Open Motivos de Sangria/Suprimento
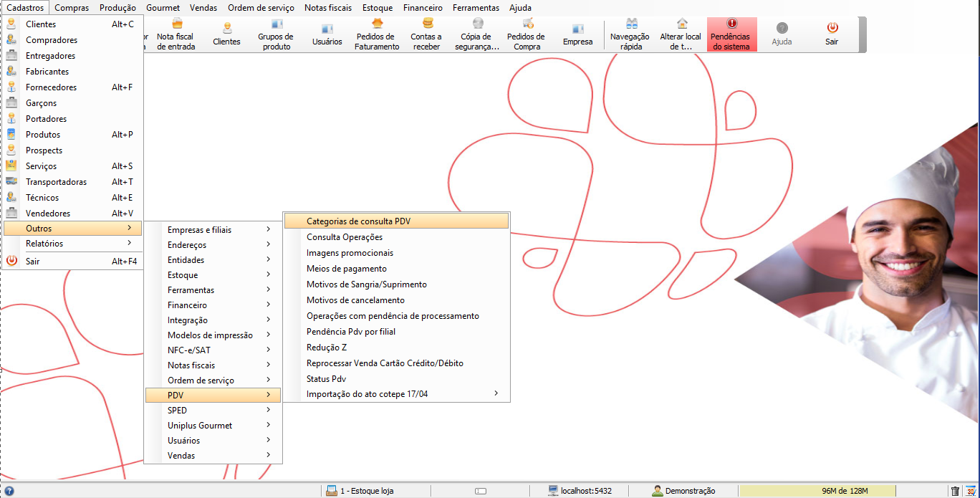 coord(397,284)
